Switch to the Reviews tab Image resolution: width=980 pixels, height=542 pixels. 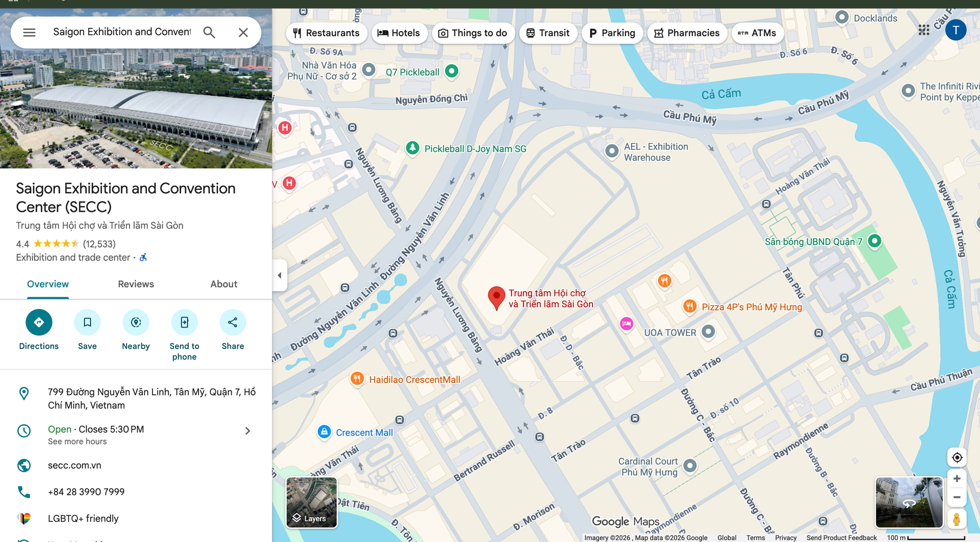[x=136, y=284]
